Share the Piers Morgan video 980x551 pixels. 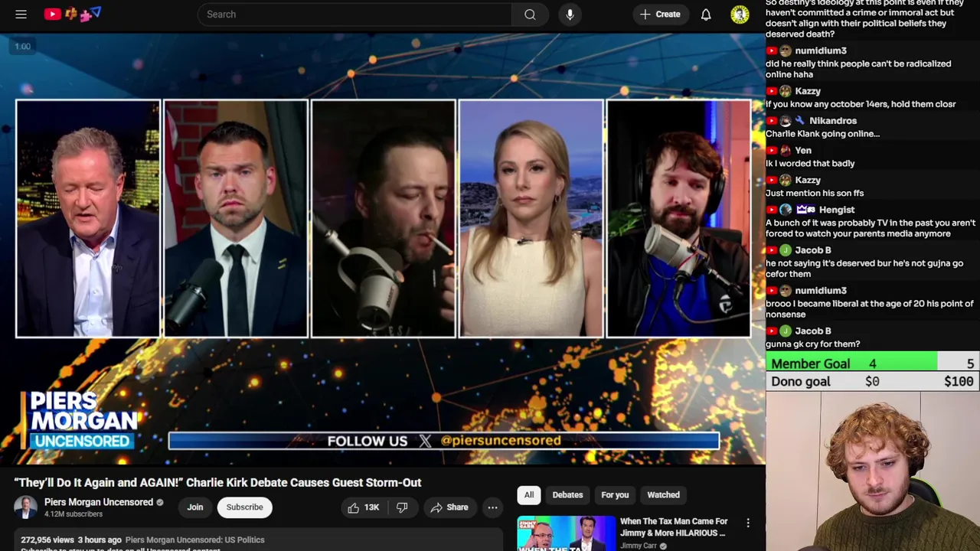449,507
